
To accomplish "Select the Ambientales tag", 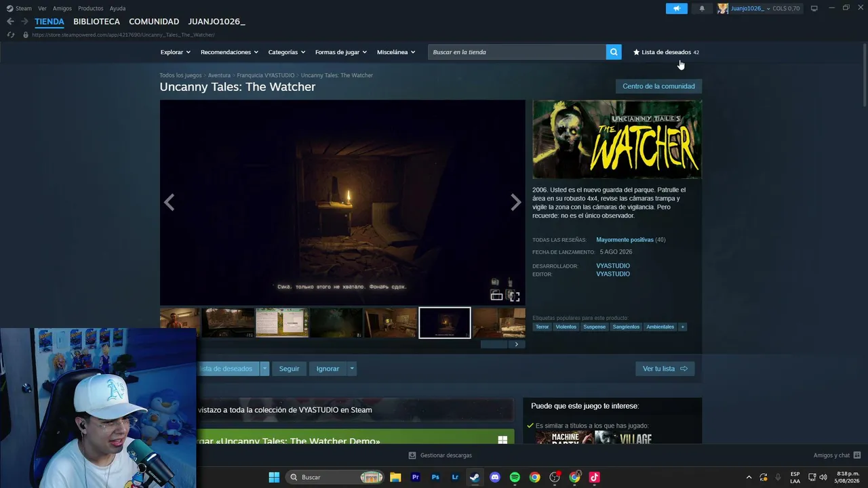I will pos(660,327).
